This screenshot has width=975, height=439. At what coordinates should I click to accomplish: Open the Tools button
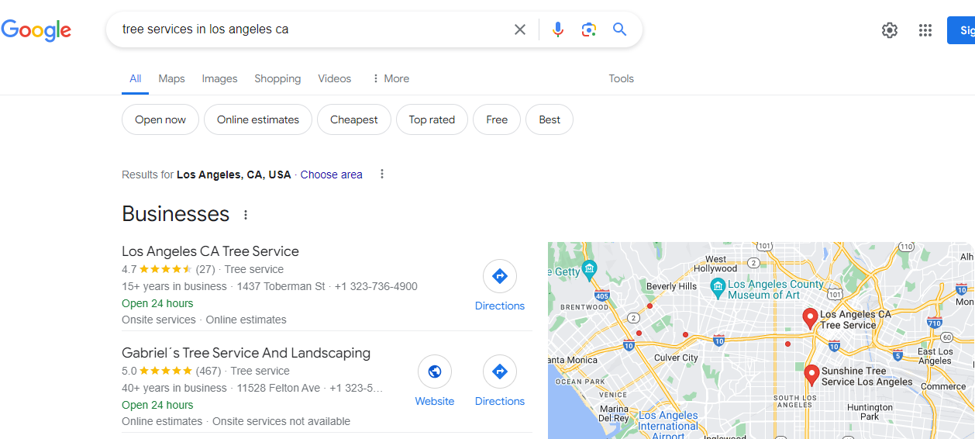(621, 78)
